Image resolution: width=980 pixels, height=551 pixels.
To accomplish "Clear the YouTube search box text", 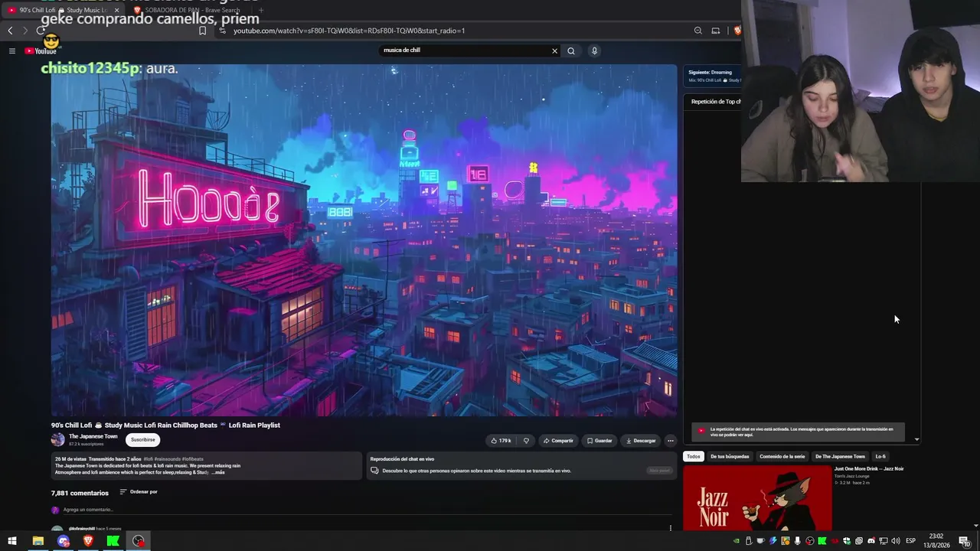I will click(x=554, y=51).
